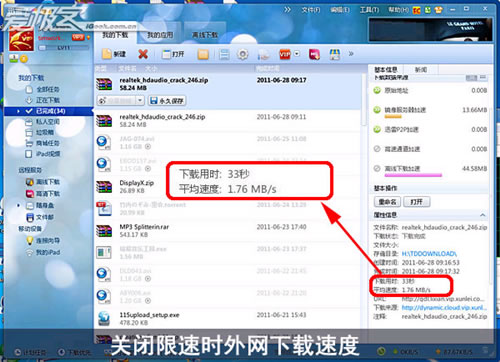Screen dimensions: 500x362
Task: Click the pink 离线下载加速 progress bar
Action: click(413, 175)
